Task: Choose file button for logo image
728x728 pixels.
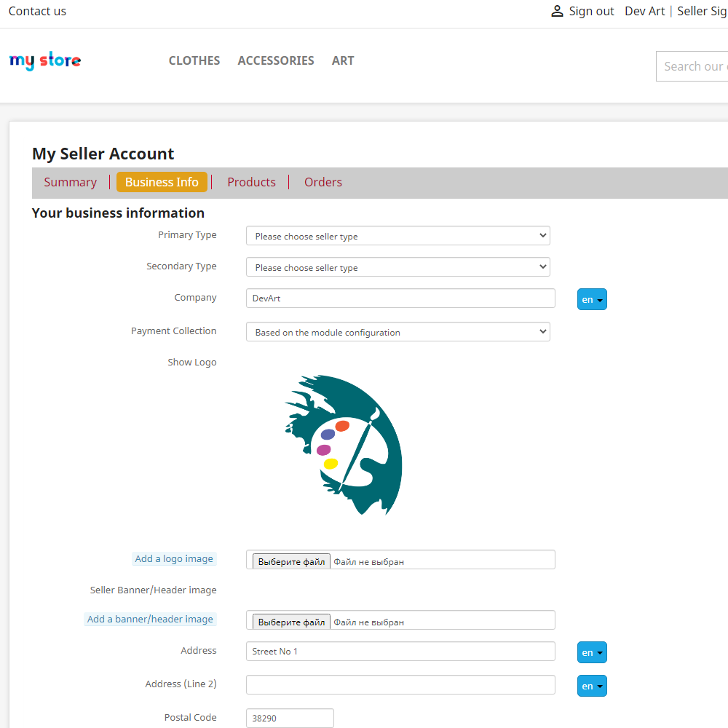Action: pyautogui.click(x=292, y=562)
